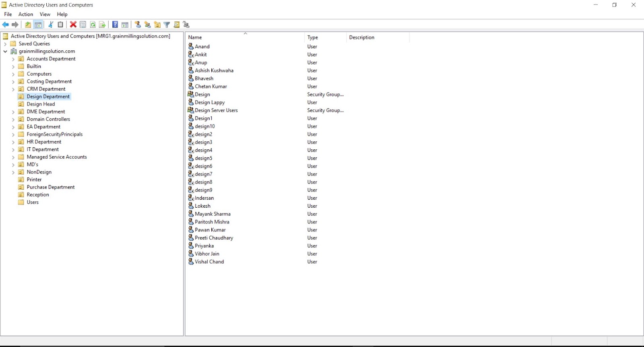Expand the Computers container
The image size is (644, 347).
pyautogui.click(x=13, y=74)
